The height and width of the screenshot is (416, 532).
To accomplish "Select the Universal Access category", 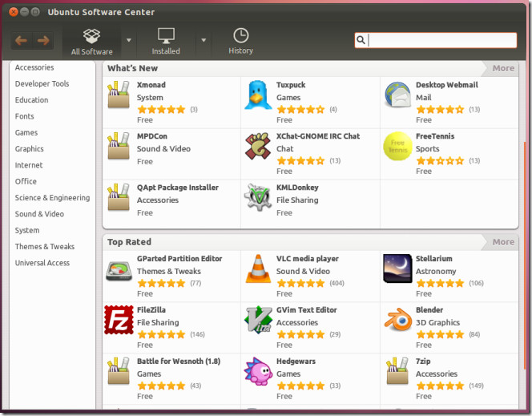I will point(42,263).
